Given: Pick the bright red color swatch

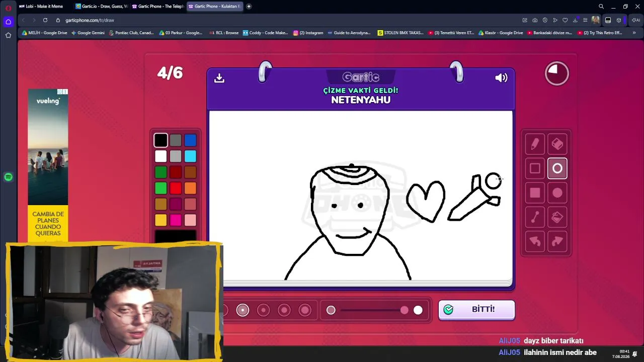Looking at the screenshot, I should pos(175,188).
